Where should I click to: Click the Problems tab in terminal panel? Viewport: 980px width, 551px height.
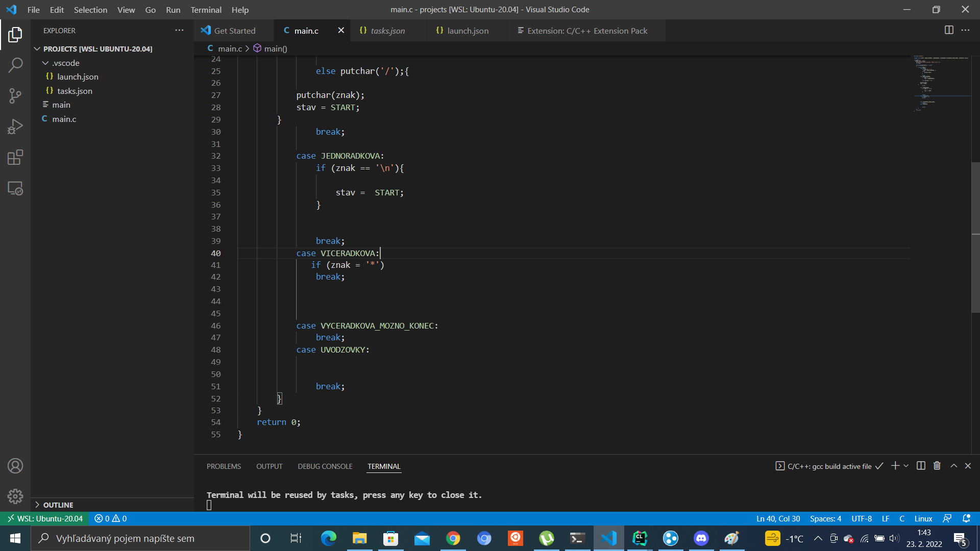[x=224, y=466]
